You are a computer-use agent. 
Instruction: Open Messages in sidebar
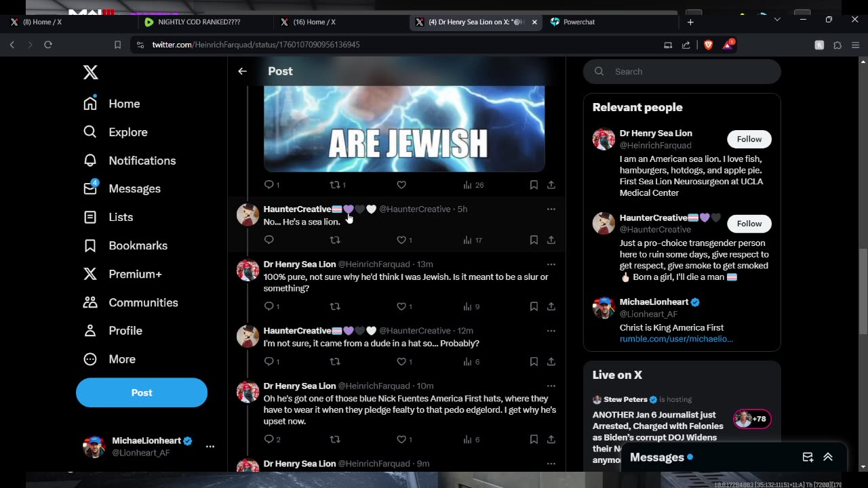[121, 188]
